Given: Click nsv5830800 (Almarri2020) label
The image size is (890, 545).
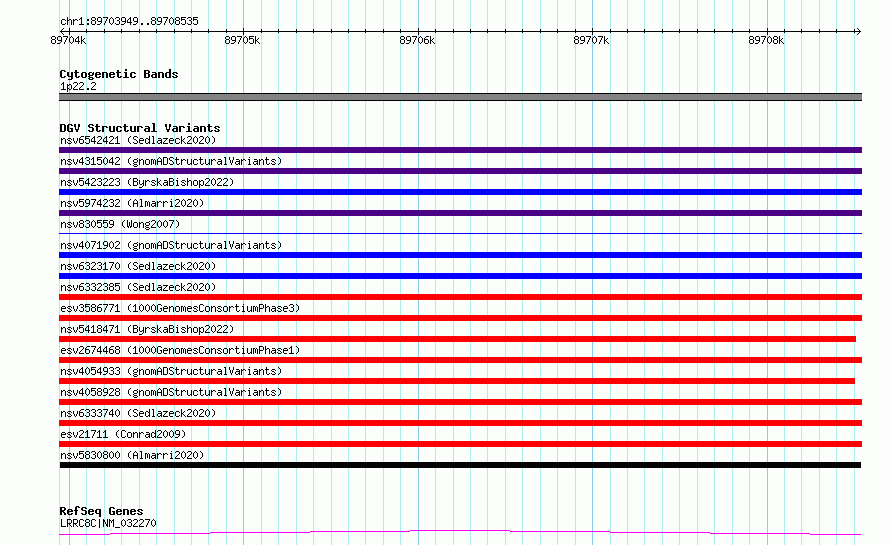Looking at the screenshot, I should [132, 455].
